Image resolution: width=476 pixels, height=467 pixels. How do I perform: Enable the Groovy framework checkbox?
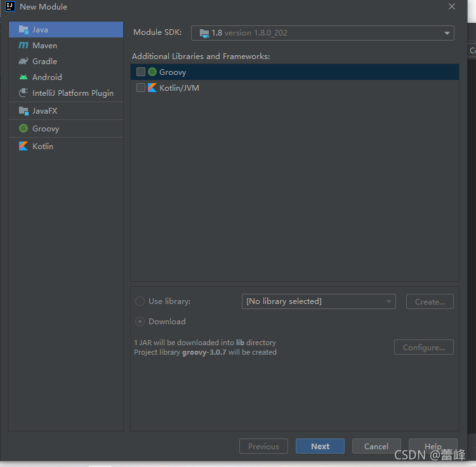pos(140,72)
